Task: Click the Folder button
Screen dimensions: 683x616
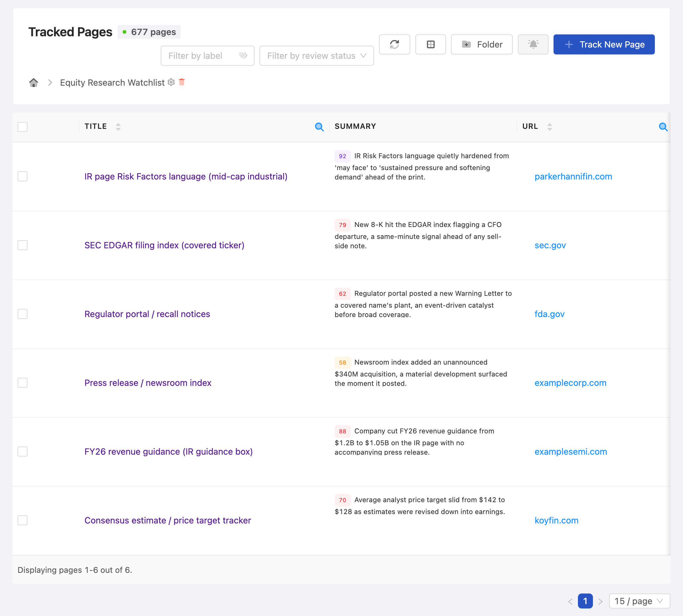Action: coord(482,44)
